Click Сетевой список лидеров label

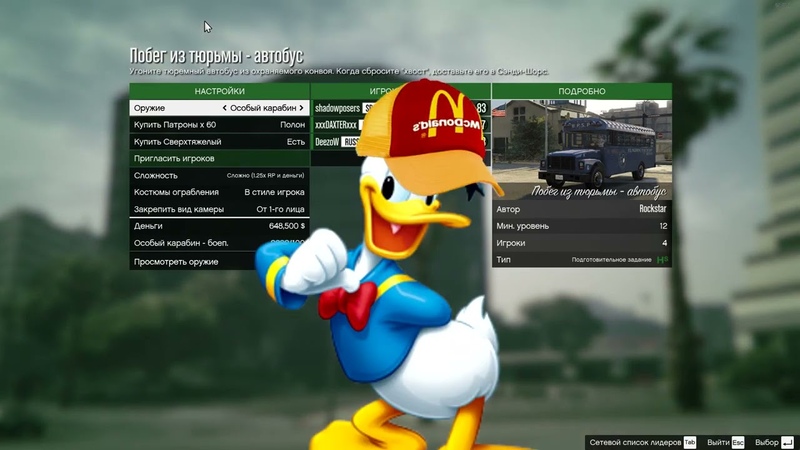coord(635,442)
